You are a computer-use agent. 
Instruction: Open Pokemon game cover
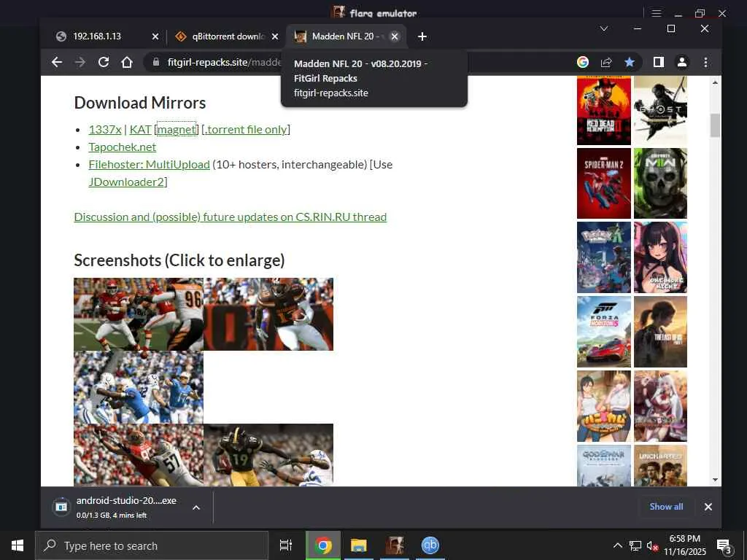[603, 257]
